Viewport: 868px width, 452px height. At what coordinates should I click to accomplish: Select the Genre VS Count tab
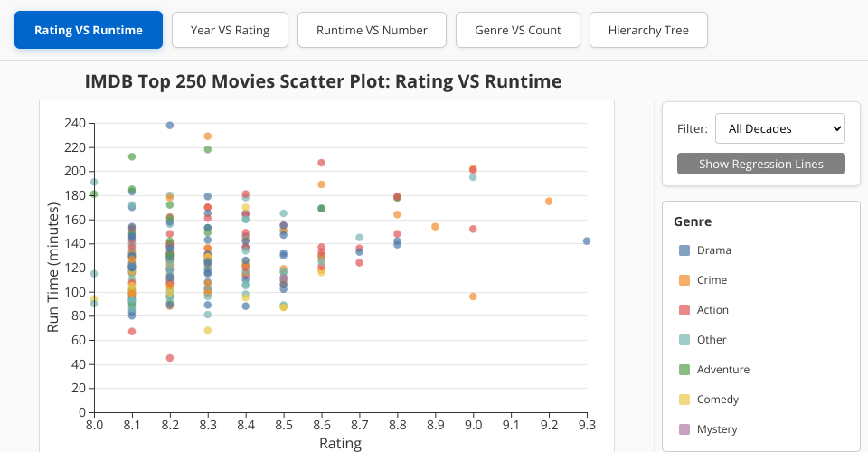[518, 30]
